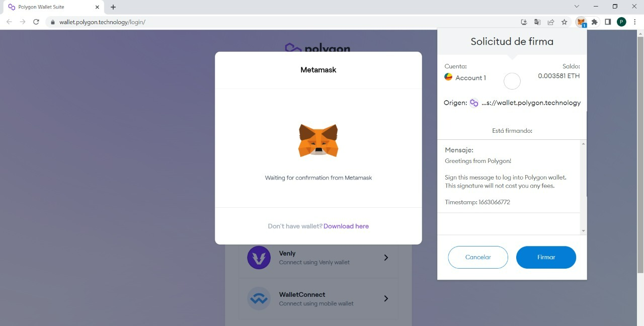Select the Venly wallet option

[318, 258]
